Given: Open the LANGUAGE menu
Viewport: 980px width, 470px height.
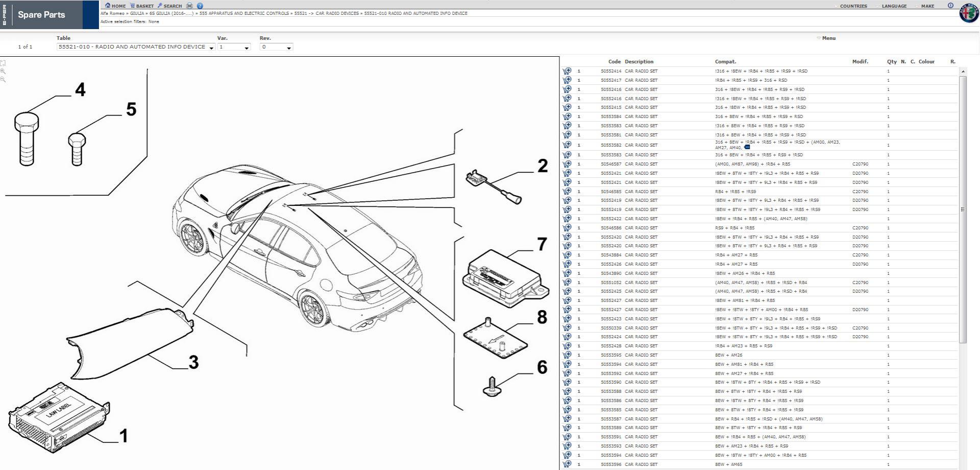Looking at the screenshot, I should pyautogui.click(x=894, y=6).
